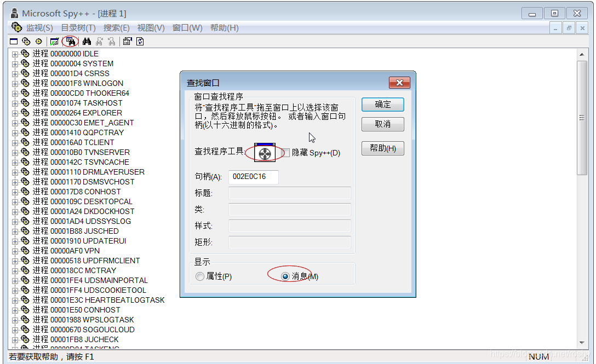Image resolution: width=596 pixels, height=364 pixels.
Task: Expand process 00001910 UPDATERUI node
Action: 15,241
